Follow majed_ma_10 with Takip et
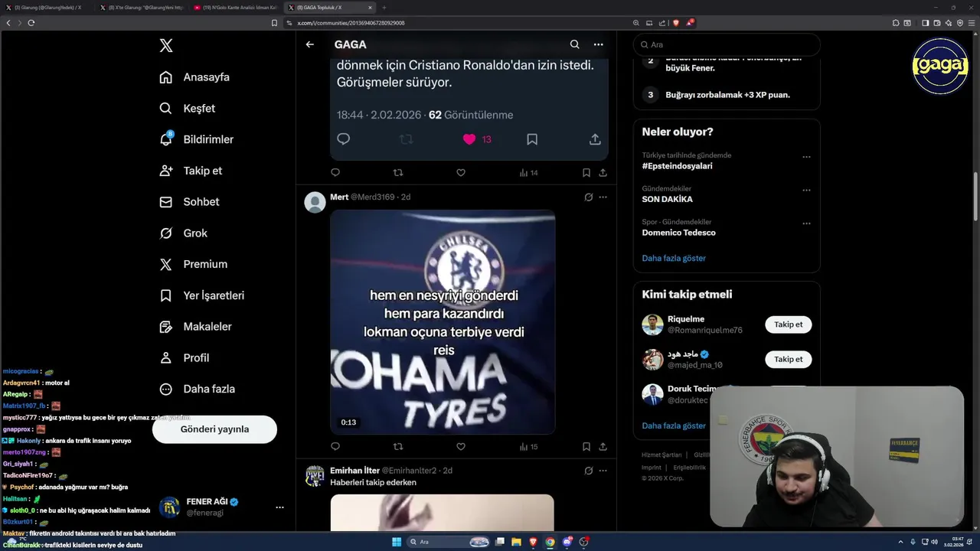 pos(788,359)
